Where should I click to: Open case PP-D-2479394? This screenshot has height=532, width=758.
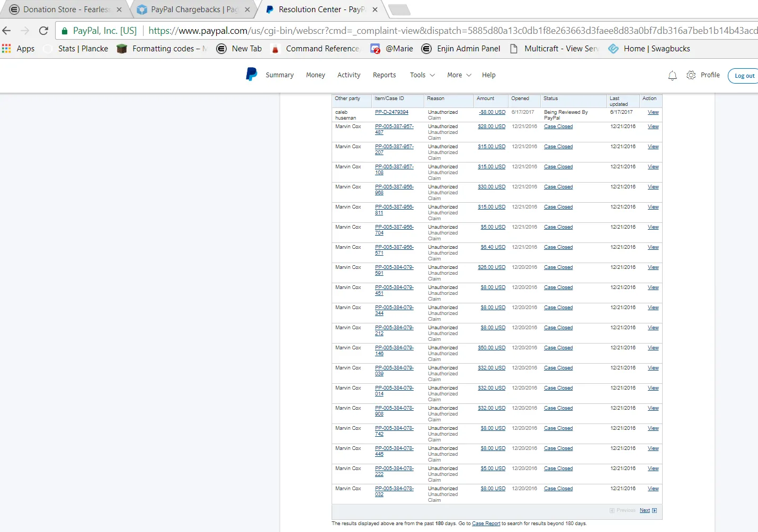coord(391,112)
